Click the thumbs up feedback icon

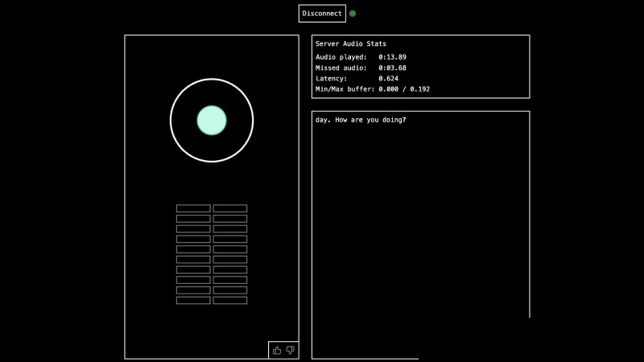coord(277,350)
